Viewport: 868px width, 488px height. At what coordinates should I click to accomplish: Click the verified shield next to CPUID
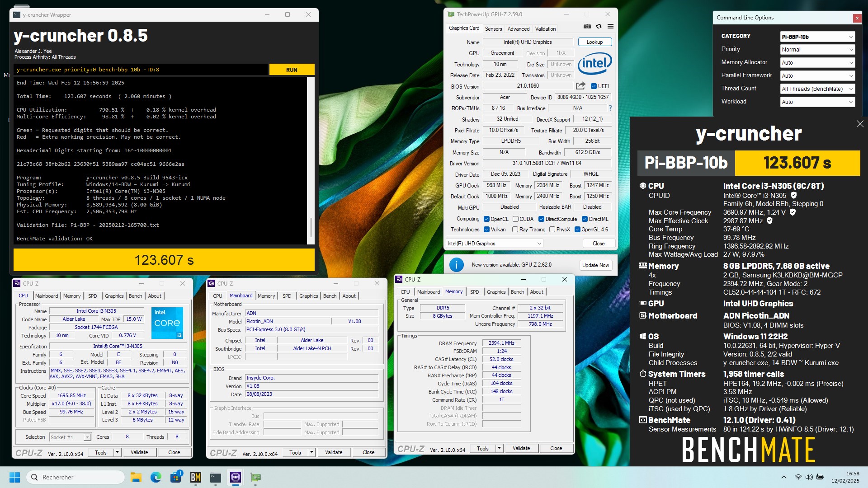click(794, 195)
